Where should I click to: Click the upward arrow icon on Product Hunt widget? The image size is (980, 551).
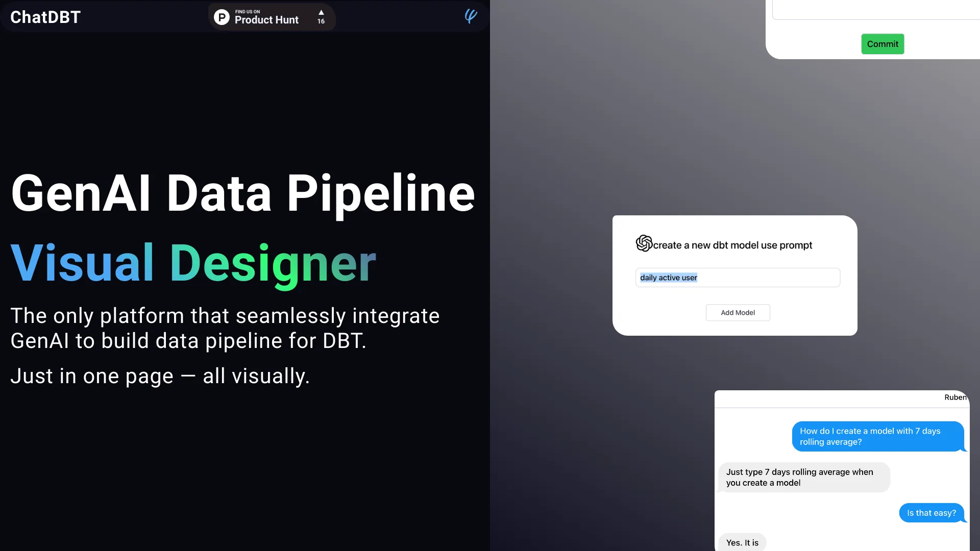pyautogui.click(x=321, y=12)
